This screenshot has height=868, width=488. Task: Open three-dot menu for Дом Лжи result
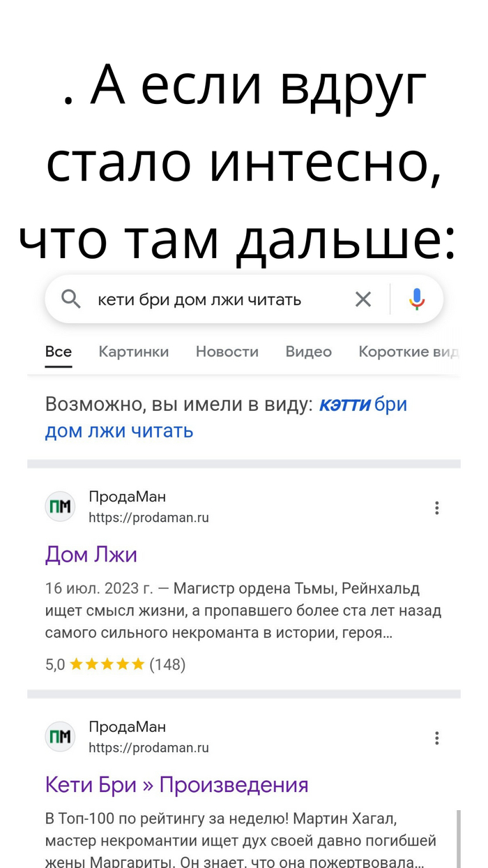pyautogui.click(x=437, y=508)
